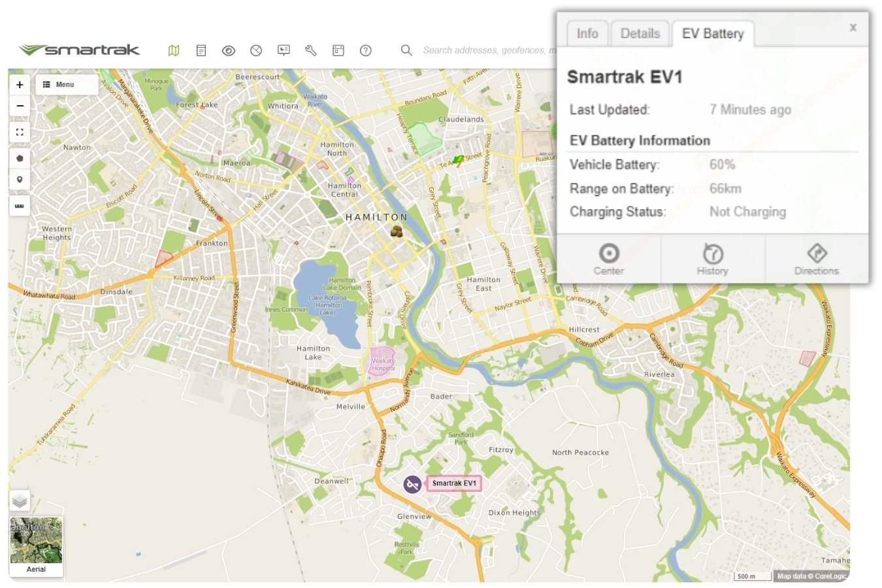Click the 7 Minutes ago text
The width and height of the screenshot is (882, 588).
(x=751, y=110)
